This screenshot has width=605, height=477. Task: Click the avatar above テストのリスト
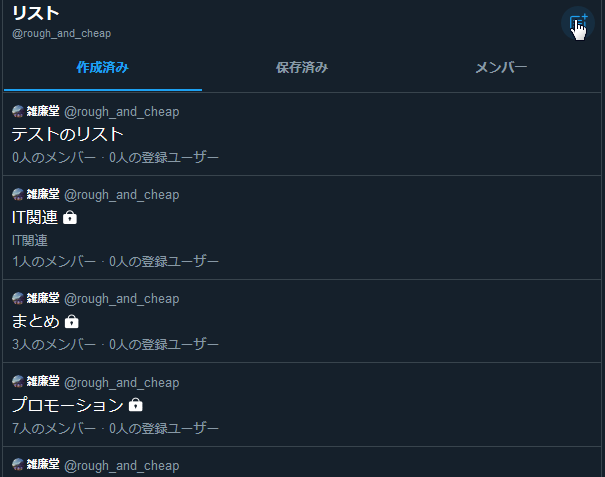point(18,111)
